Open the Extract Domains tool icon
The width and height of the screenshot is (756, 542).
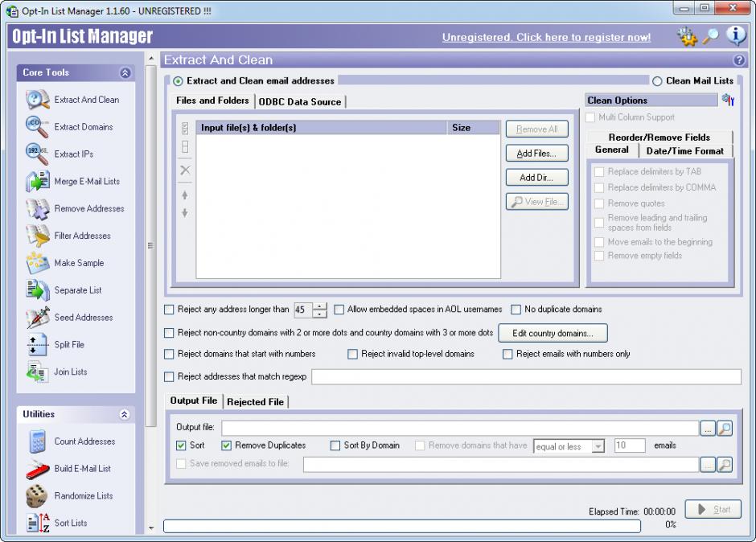pyautogui.click(x=37, y=127)
